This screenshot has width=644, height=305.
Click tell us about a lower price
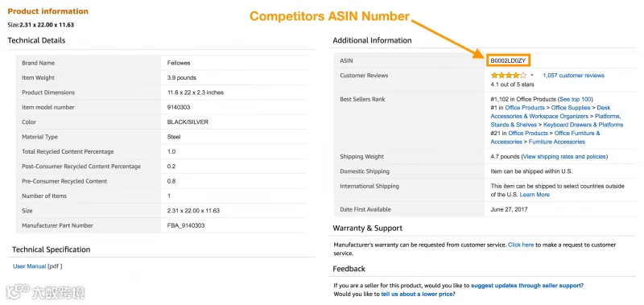point(417,295)
